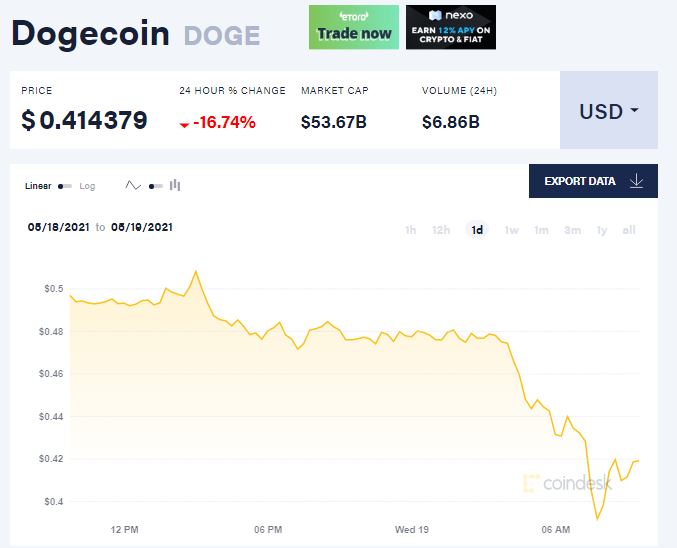Click the eToro logo on the green ad
Image resolution: width=677 pixels, height=548 pixels.
click(354, 16)
